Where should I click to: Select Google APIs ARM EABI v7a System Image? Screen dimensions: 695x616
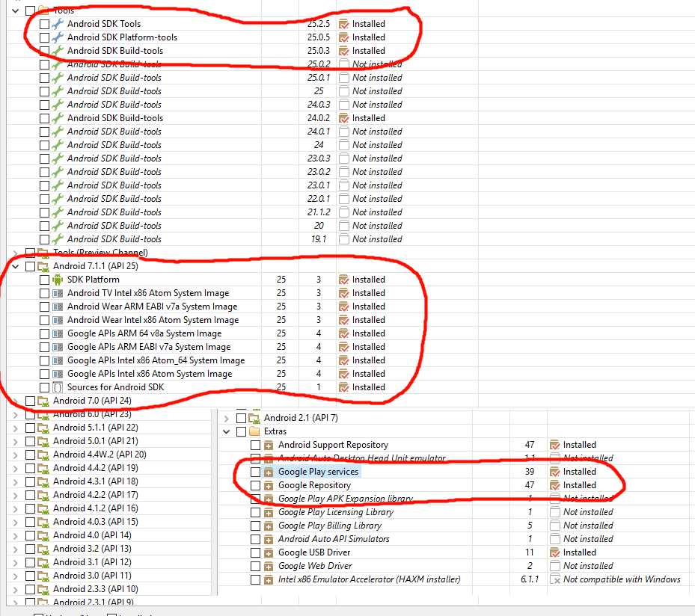[149, 347]
